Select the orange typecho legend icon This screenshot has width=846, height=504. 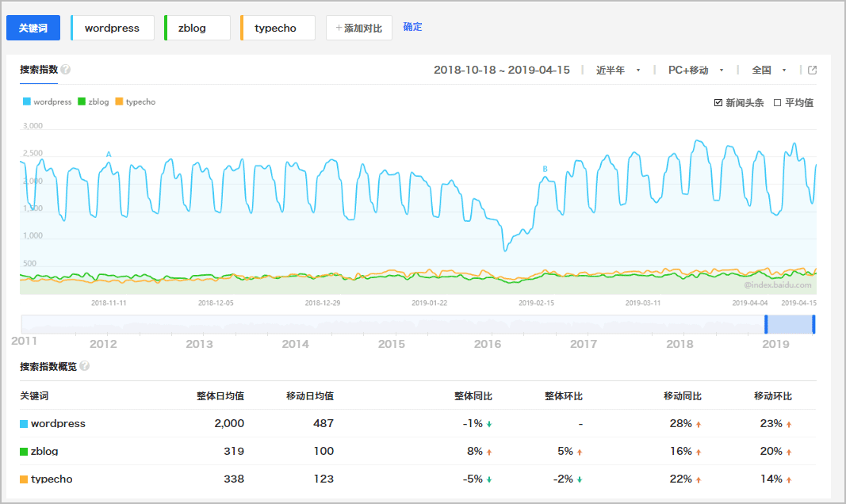coord(121,101)
